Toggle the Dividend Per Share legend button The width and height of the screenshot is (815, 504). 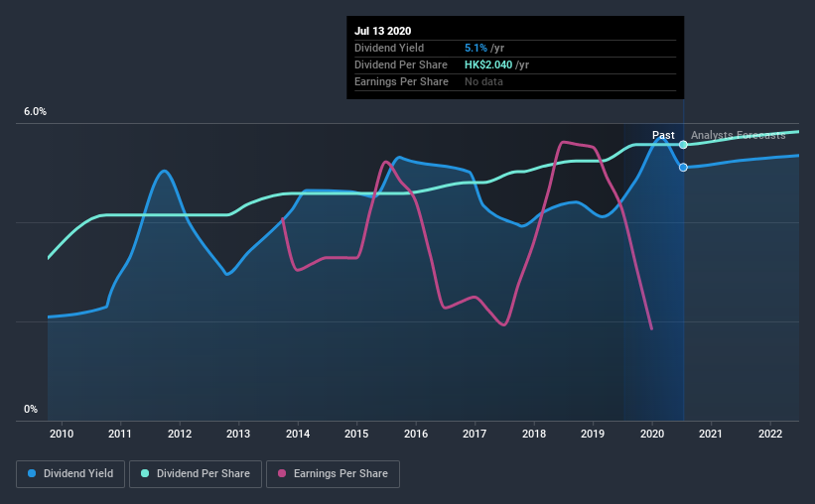(x=196, y=474)
